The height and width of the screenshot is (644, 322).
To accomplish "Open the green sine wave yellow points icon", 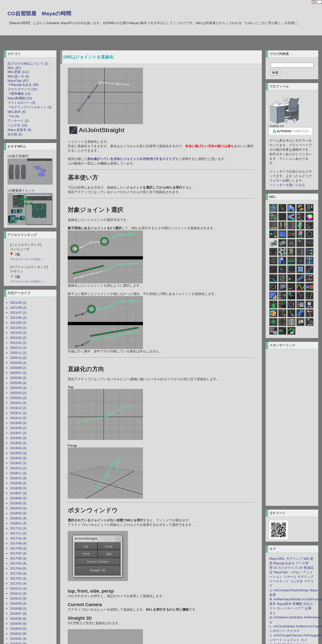I will (x=300, y=287).
